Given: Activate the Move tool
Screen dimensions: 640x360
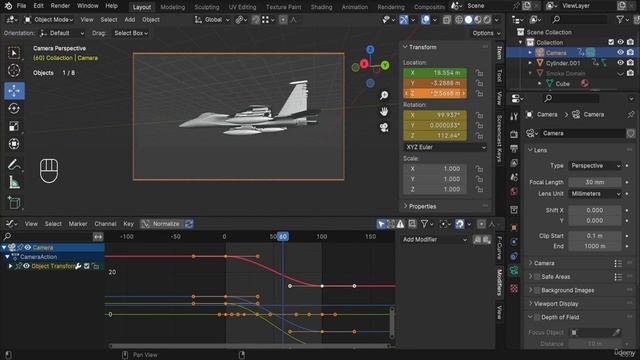Looking at the screenshot, I should (x=14, y=91).
